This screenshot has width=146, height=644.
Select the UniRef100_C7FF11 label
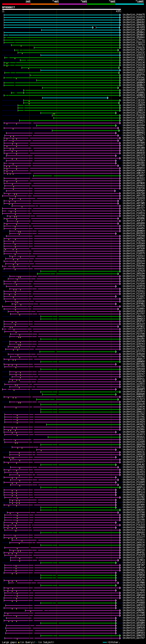pyautogui.click(x=134, y=40)
